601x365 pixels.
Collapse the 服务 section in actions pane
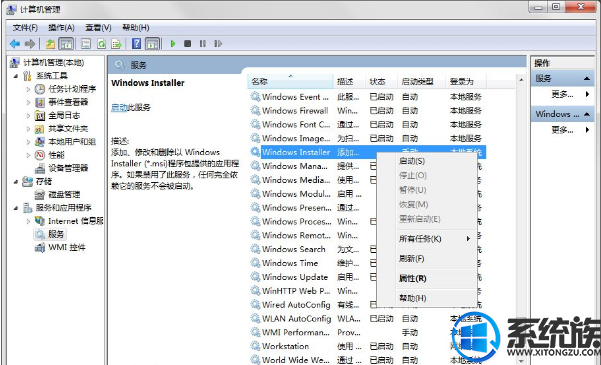[586, 79]
